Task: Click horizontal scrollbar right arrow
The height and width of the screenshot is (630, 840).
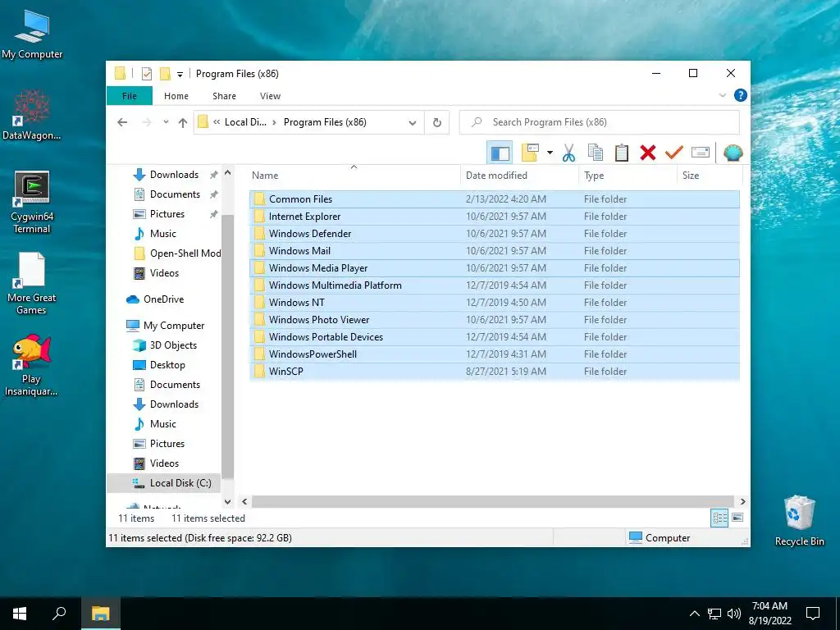Action: coord(742,501)
